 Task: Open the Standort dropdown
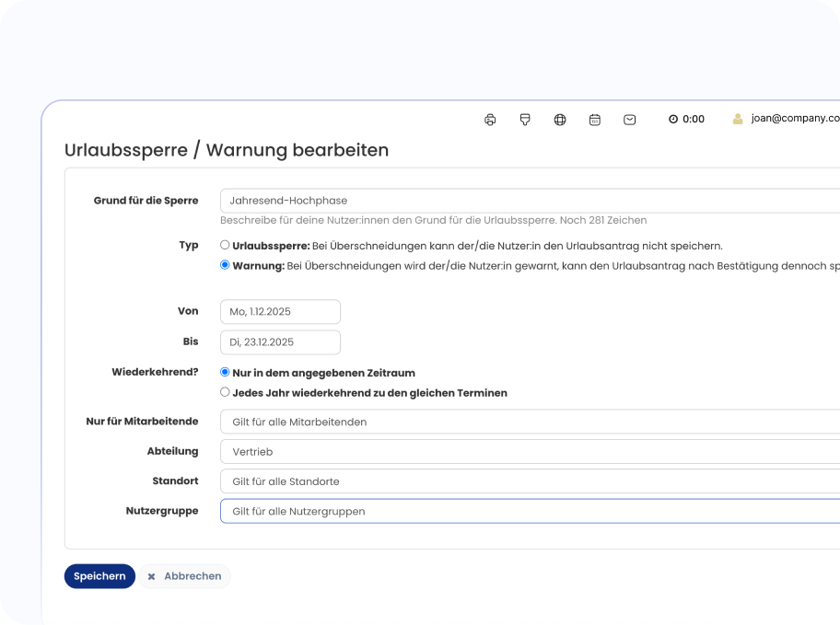530,481
